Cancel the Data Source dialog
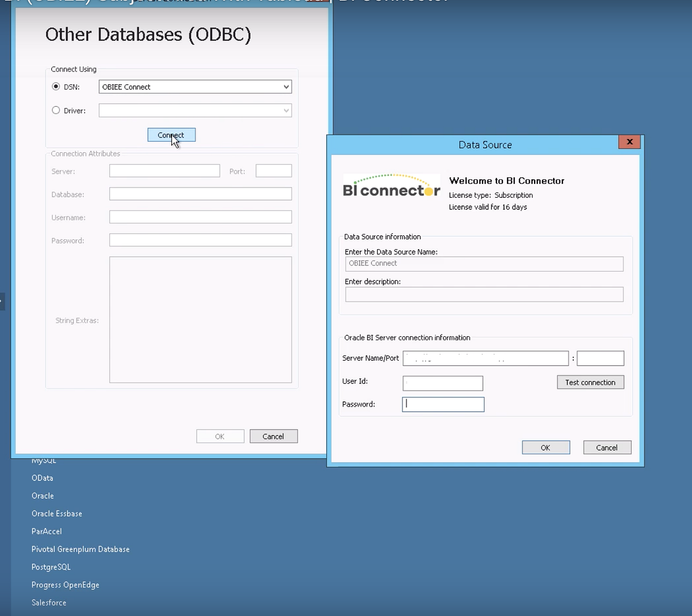The width and height of the screenshot is (692, 616). [x=607, y=448]
